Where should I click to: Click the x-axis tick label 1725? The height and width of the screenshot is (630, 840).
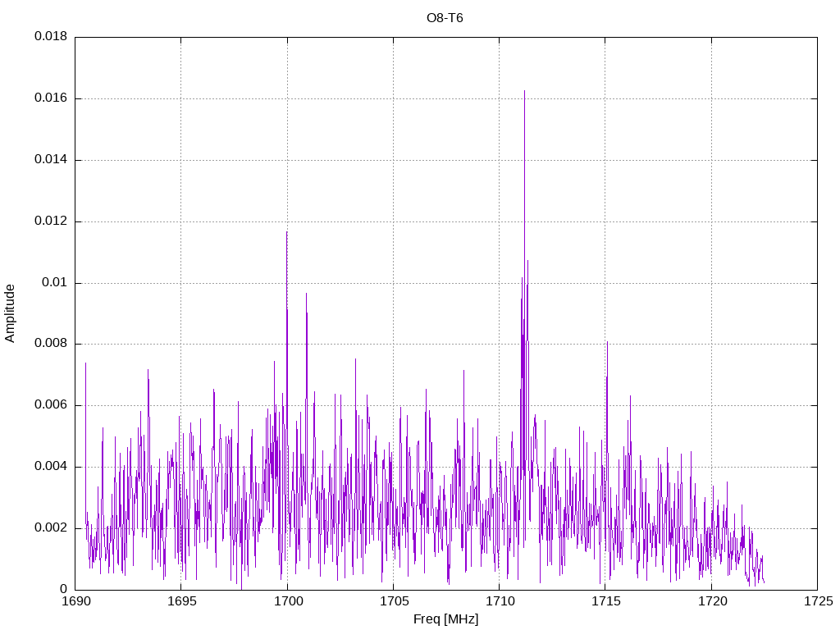pyautogui.click(x=818, y=601)
